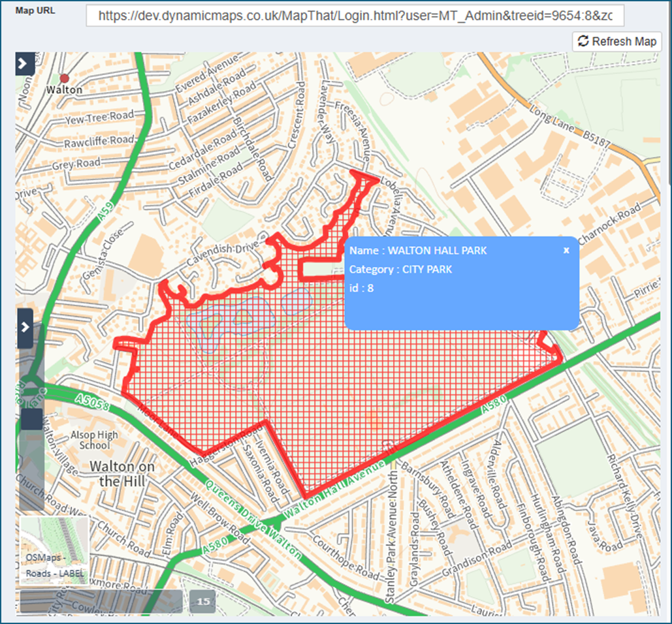Expand the top-left chevron side panel
The height and width of the screenshot is (624, 672).
(x=25, y=64)
